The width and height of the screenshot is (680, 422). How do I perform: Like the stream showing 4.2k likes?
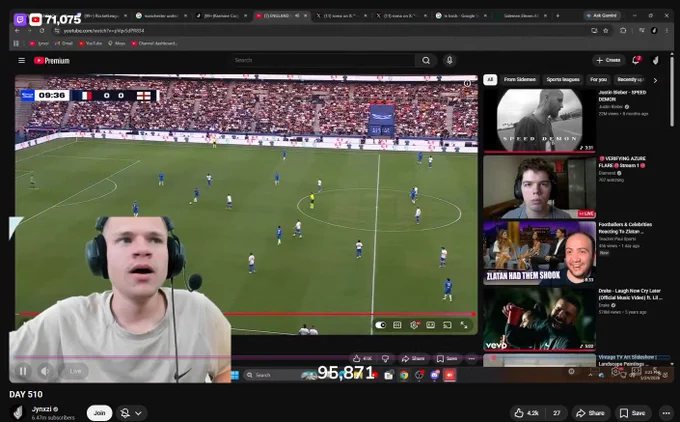(x=526, y=413)
